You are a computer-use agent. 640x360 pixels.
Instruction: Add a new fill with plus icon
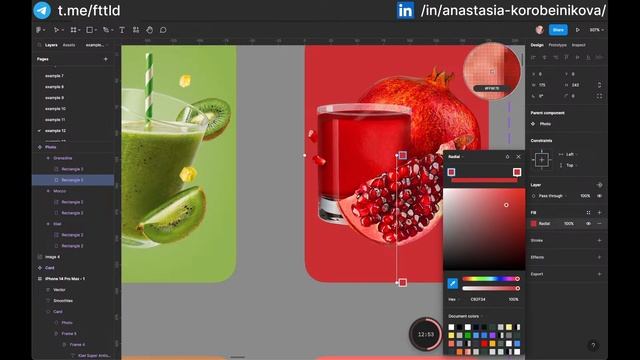tap(599, 213)
